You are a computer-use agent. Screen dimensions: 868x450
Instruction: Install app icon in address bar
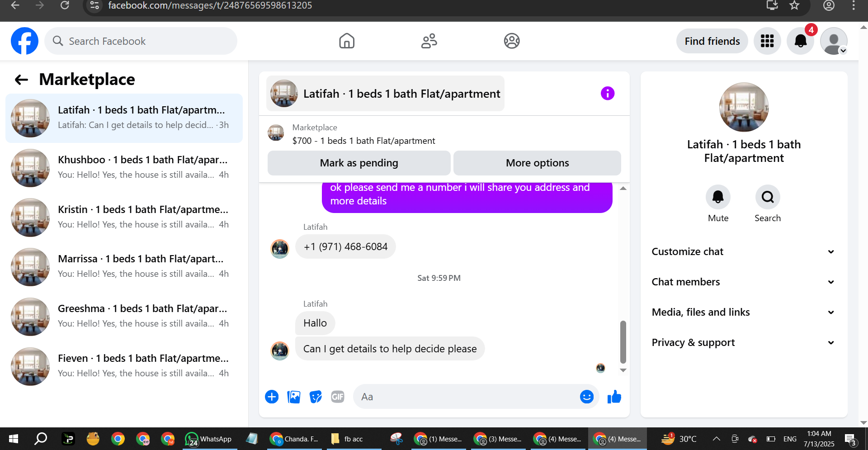tap(772, 5)
